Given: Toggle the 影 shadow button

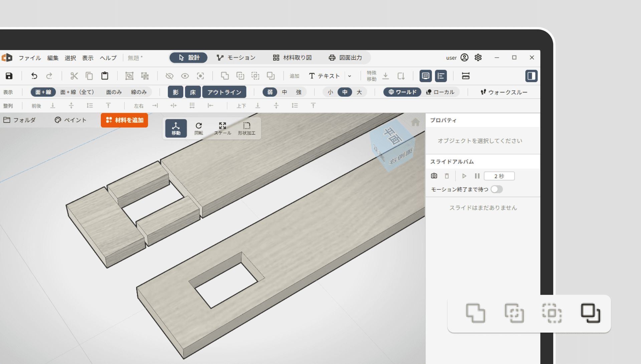Looking at the screenshot, I should [x=176, y=92].
